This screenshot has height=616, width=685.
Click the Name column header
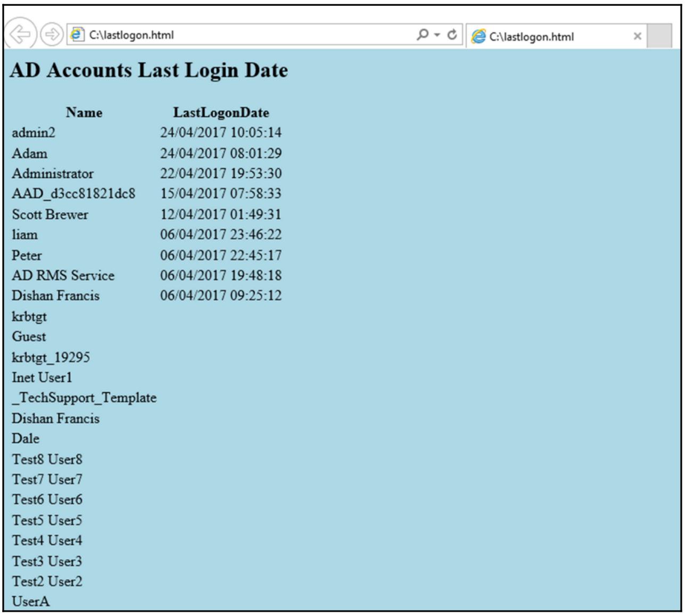[84, 112]
